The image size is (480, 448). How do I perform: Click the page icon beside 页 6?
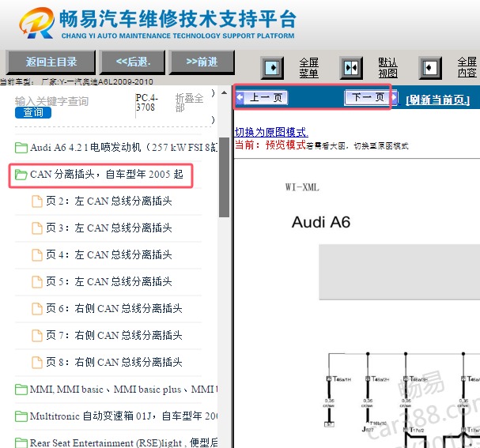[37, 309]
